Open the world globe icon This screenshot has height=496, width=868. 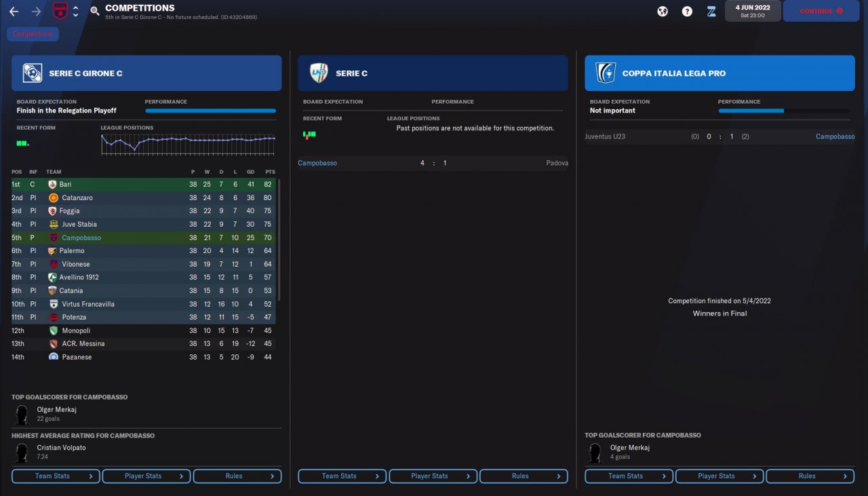click(x=663, y=11)
